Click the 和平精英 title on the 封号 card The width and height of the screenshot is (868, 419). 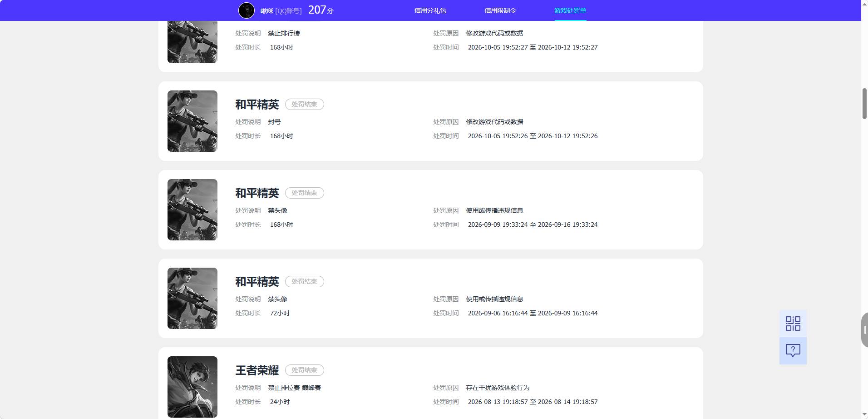(257, 105)
